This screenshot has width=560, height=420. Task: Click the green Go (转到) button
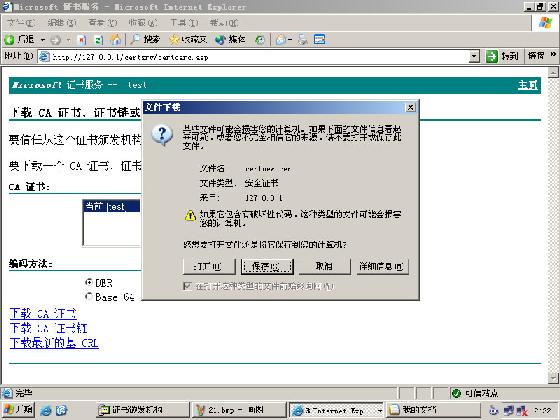tap(502, 56)
